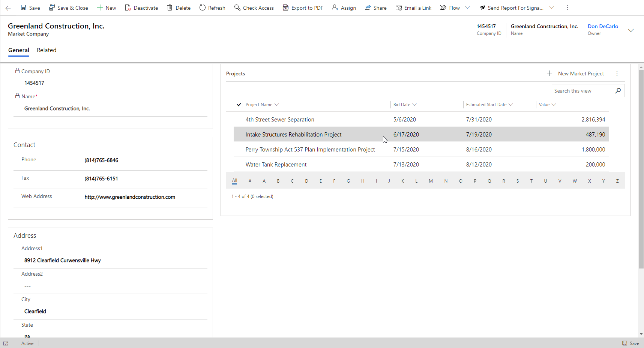Open owner Don DeCarlo link

[x=603, y=26]
